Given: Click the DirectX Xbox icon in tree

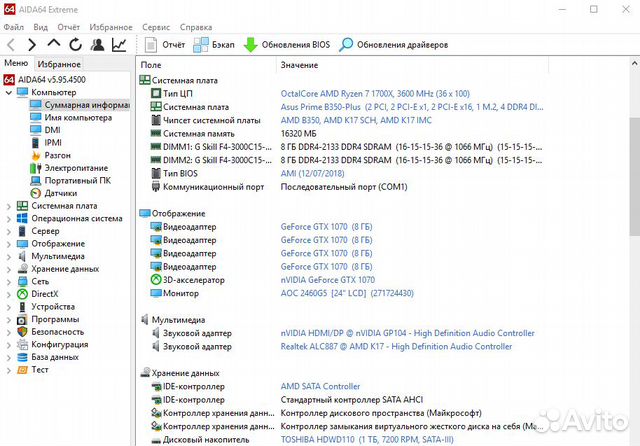Looking at the screenshot, I should coord(22,294).
